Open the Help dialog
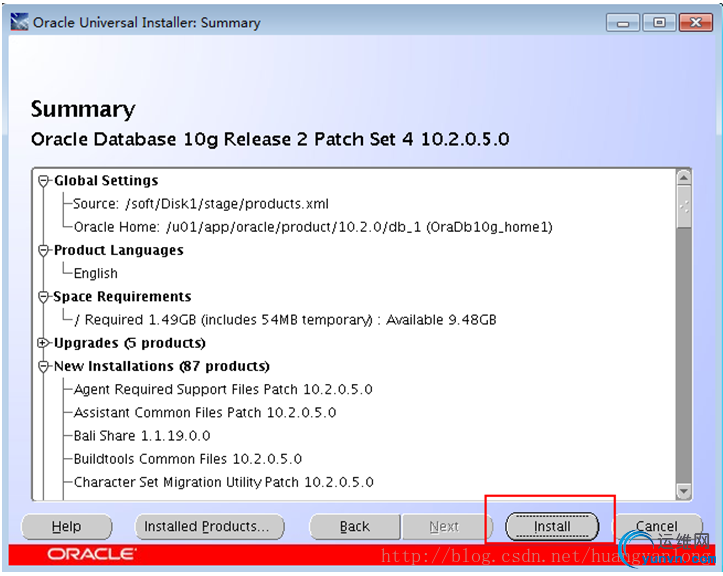Image resolution: width=723 pixels, height=576 pixels. 66,526
